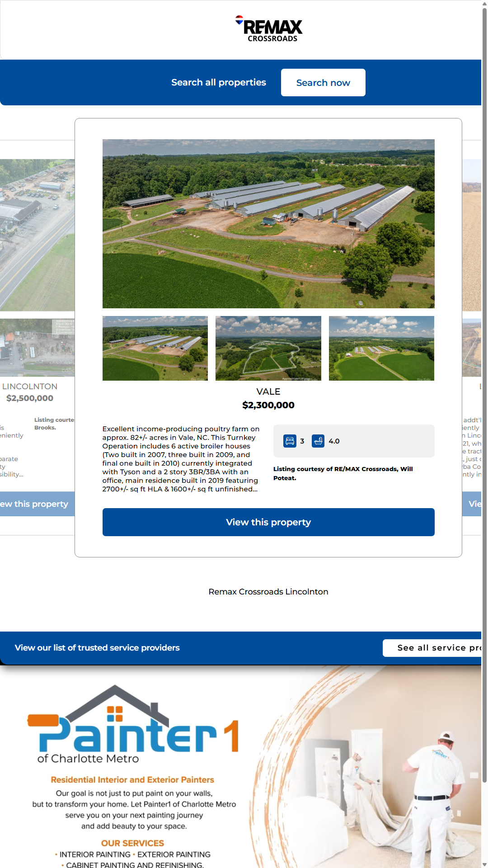Viewport: 488px width, 868px height.
Task: Click the See all service providers button
Action: pos(433,648)
